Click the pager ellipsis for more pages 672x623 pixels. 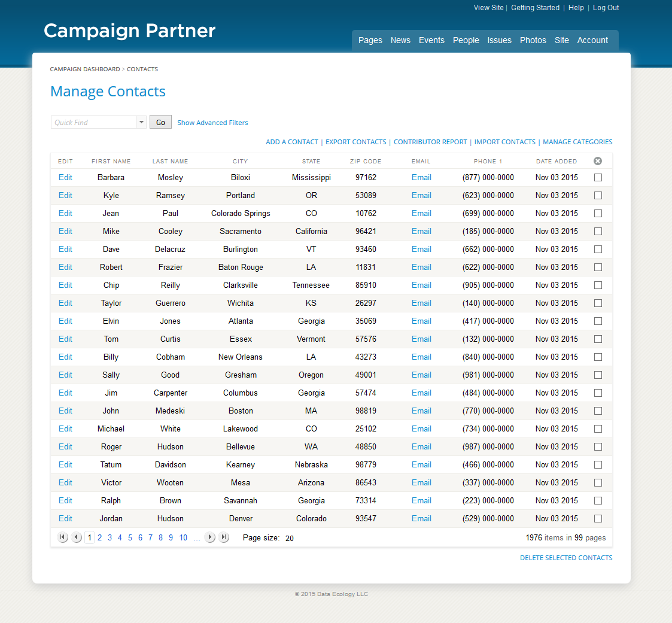coord(197,539)
